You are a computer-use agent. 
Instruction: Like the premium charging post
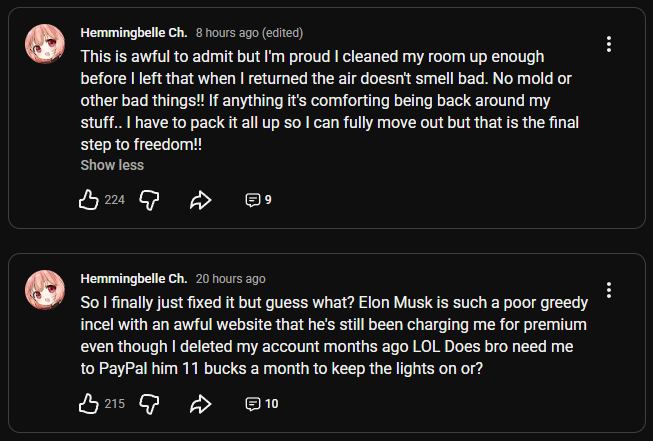click(89, 404)
